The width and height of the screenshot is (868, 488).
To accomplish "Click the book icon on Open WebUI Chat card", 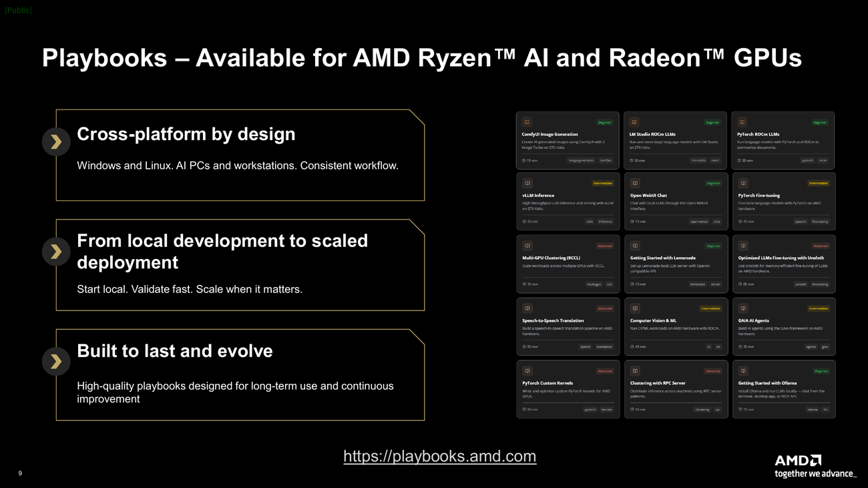I will pos(635,183).
